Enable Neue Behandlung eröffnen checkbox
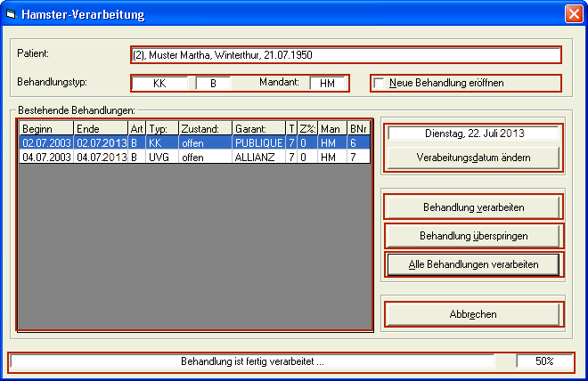The height and width of the screenshot is (381, 588). pos(380,83)
